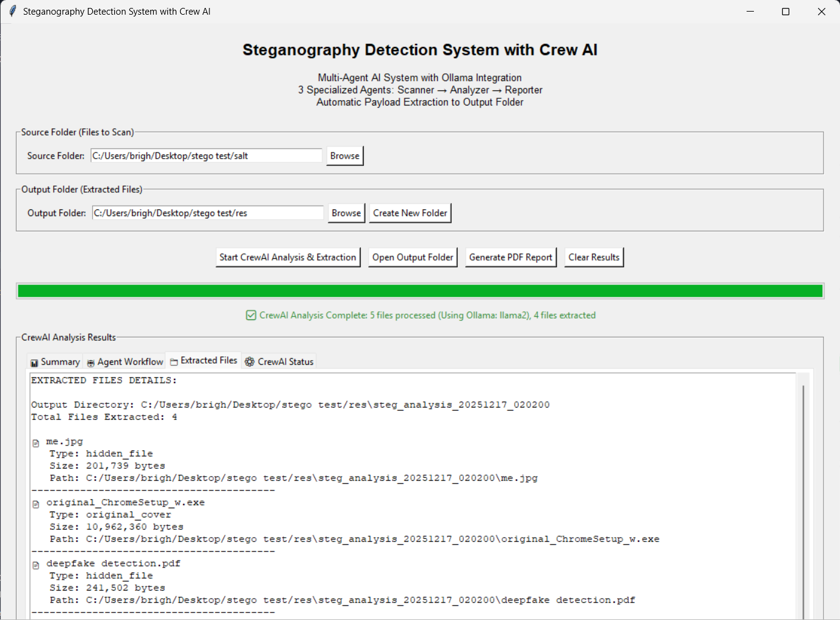Click the green checkmark status icon

coord(251,315)
